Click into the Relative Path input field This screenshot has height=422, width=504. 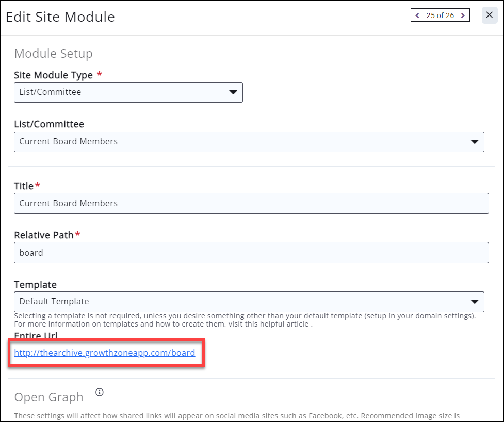point(251,253)
